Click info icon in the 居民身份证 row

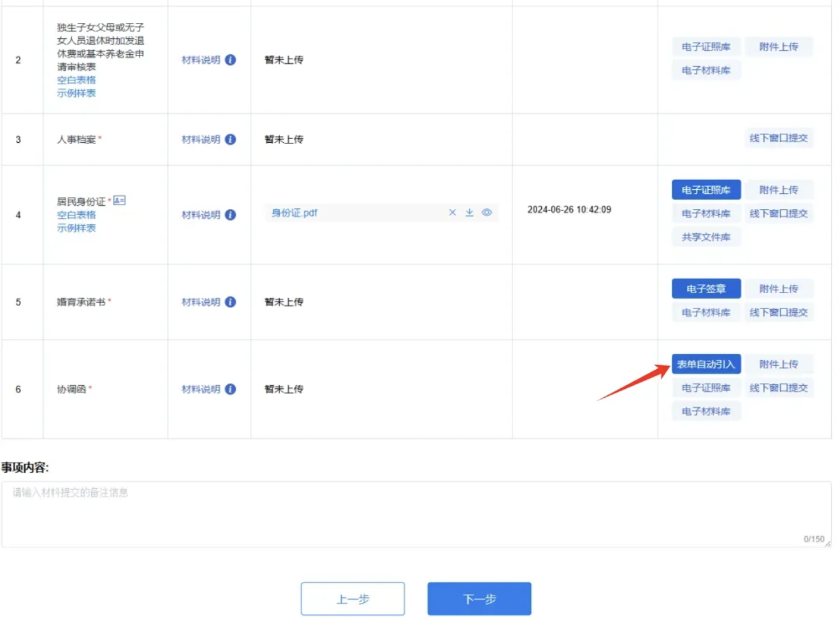click(x=231, y=215)
